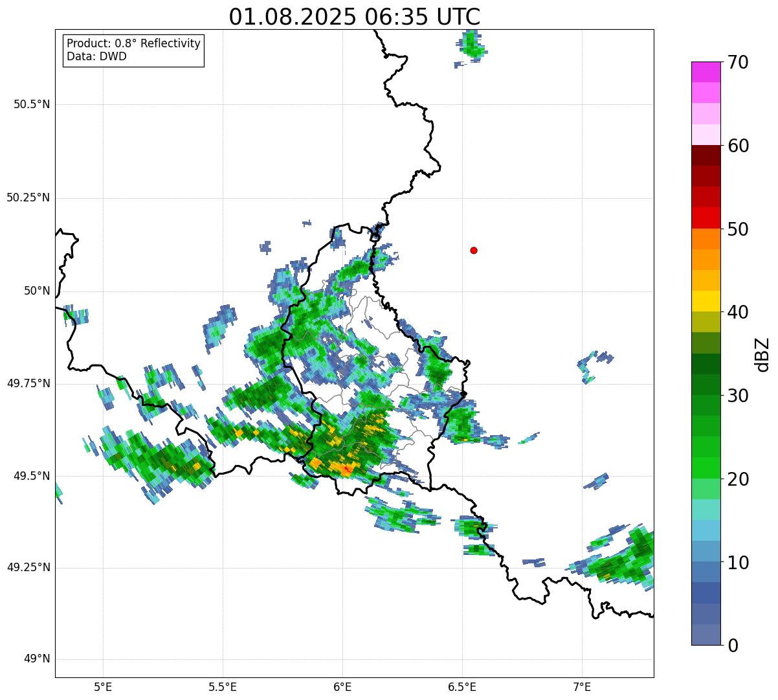Click the 'Data: DWD' text
The width and height of the screenshot is (778, 700).
(x=96, y=56)
